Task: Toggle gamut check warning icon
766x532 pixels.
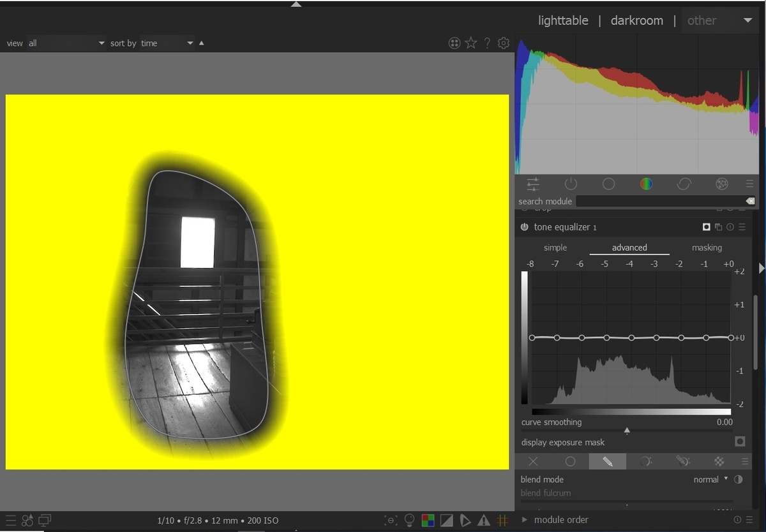Action: [x=484, y=521]
